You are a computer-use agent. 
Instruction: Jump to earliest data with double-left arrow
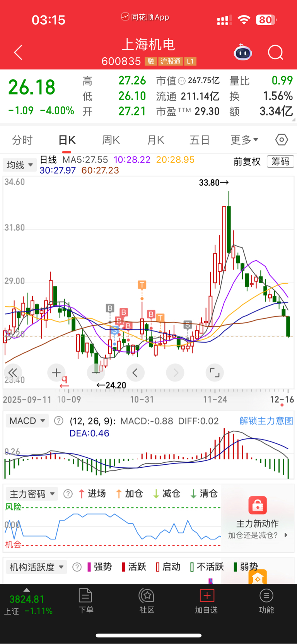click(13, 373)
